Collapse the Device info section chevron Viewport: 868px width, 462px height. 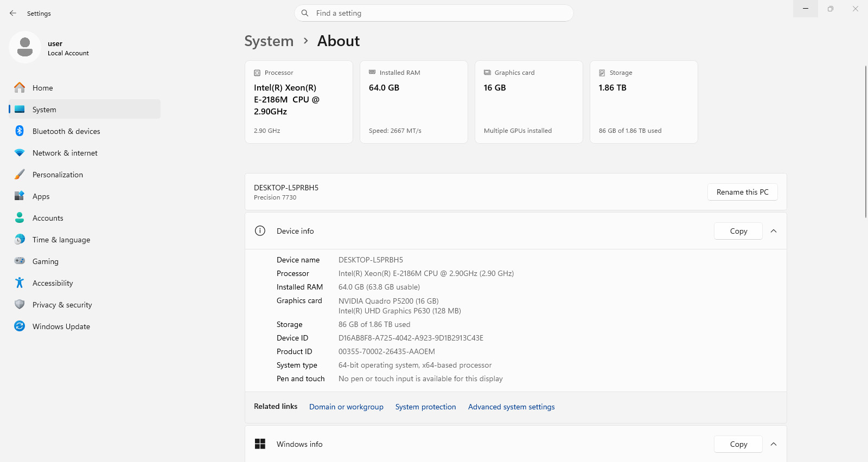click(x=774, y=231)
